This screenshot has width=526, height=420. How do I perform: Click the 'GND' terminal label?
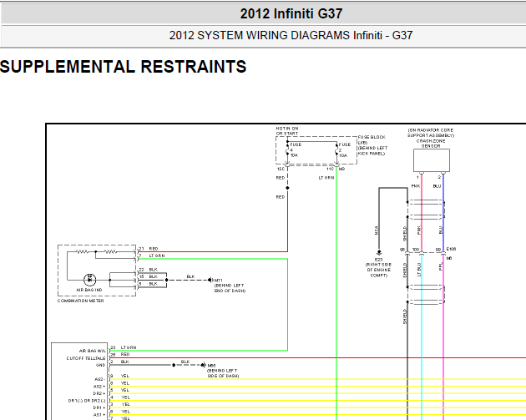(101, 365)
